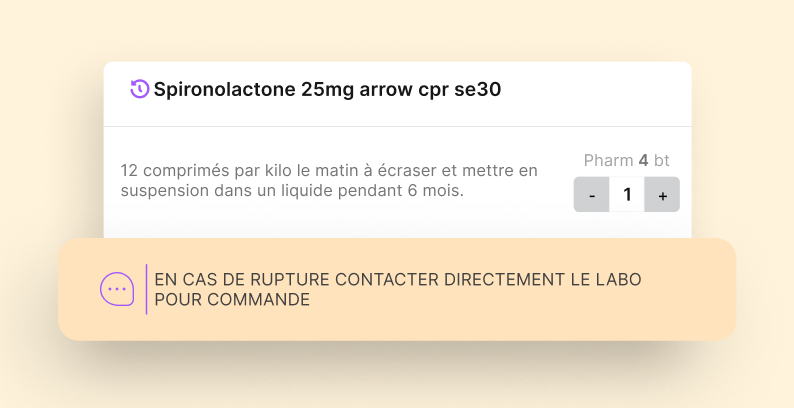Click the quantity field showing 1
Image resolution: width=794 pixels, height=408 pixels.
point(627,195)
